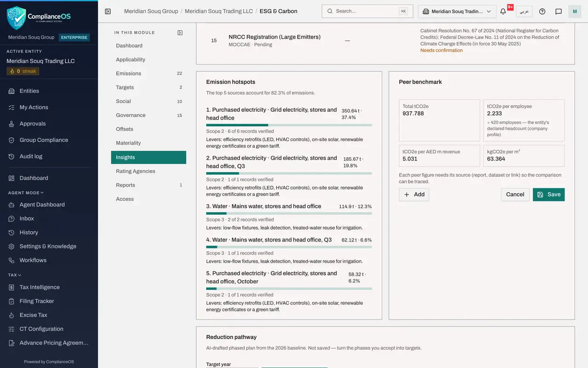This screenshot has height=368, width=588.
Task: Click the CT Configuration sliders icon
Action: coord(11,329)
